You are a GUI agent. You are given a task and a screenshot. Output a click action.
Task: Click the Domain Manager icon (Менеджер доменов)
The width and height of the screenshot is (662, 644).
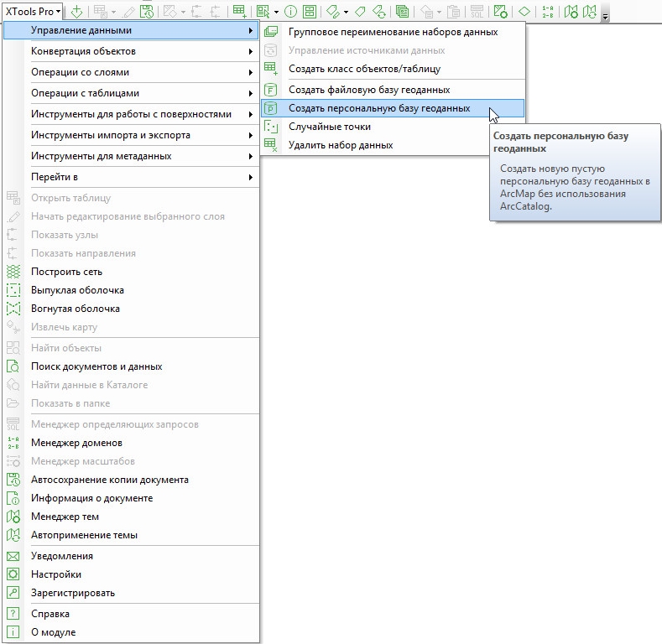[x=13, y=443]
